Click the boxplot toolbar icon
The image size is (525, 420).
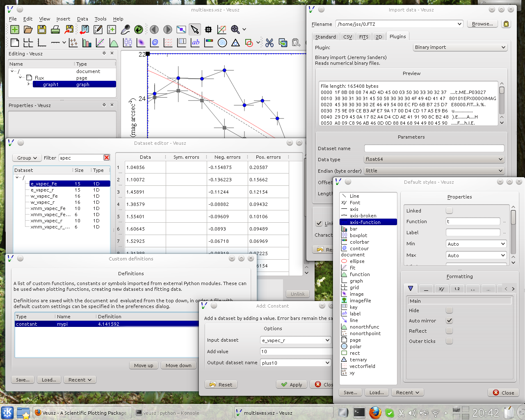click(128, 43)
